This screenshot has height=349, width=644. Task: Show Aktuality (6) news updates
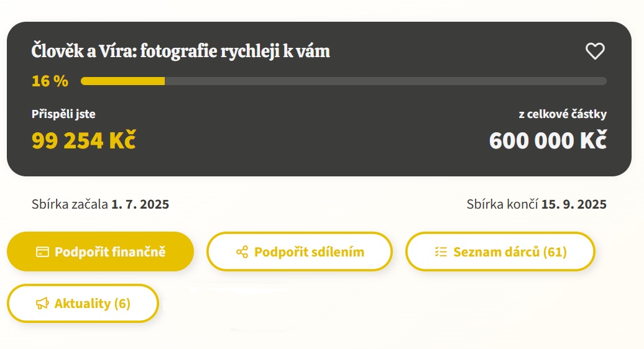click(x=83, y=304)
